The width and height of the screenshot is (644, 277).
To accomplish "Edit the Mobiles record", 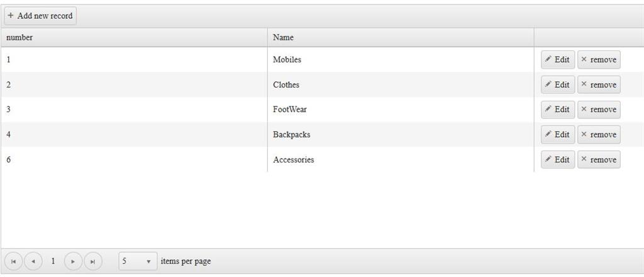I will pyautogui.click(x=557, y=60).
